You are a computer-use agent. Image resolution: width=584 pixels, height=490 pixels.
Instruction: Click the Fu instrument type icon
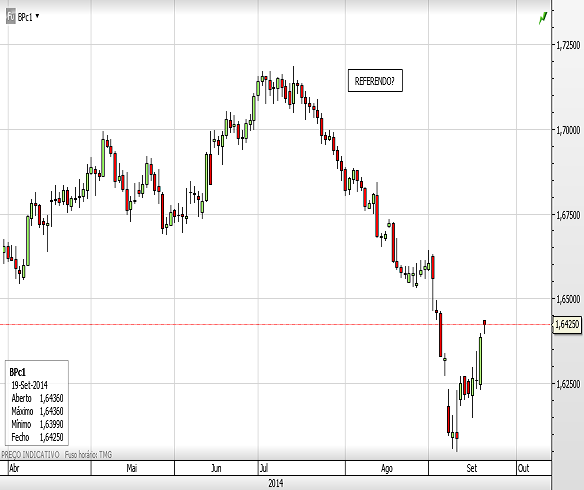(11, 17)
